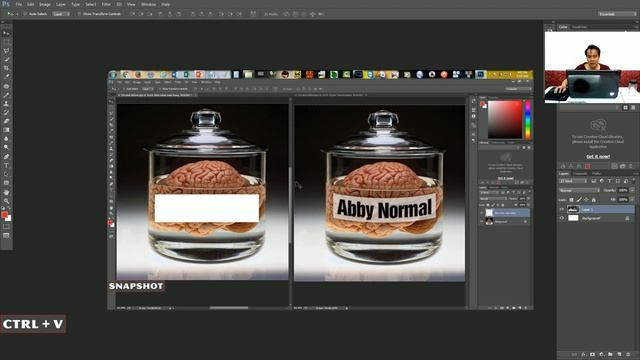
Task: Switch Libraries panel to grid view
Action: 625,107
